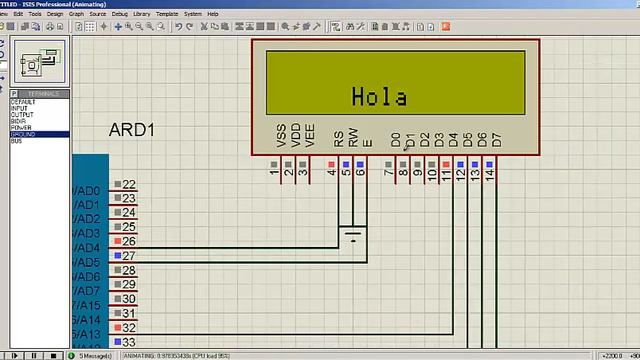Toggle the grid display icon
This screenshot has height=360, width=640.
(90, 27)
